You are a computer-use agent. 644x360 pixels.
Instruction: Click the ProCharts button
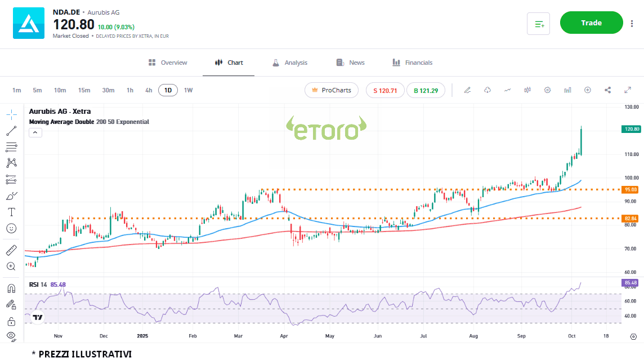(332, 90)
